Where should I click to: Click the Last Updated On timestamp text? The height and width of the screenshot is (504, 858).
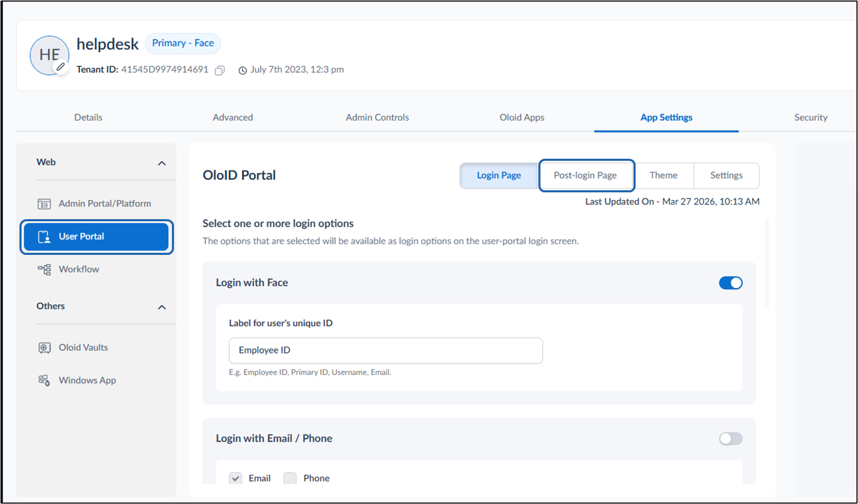click(672, 202)
